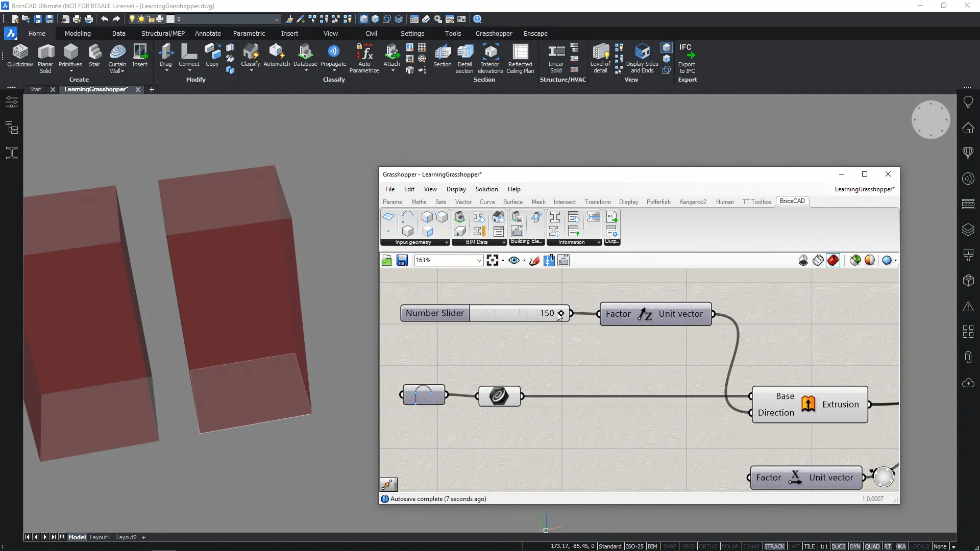Click the Number Slider grip at 150

click(561, 313)
